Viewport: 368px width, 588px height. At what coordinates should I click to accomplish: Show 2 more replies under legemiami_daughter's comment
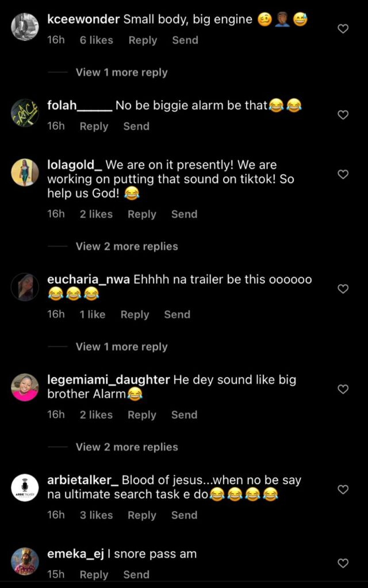pyautogui.click(x=126, y=447)
